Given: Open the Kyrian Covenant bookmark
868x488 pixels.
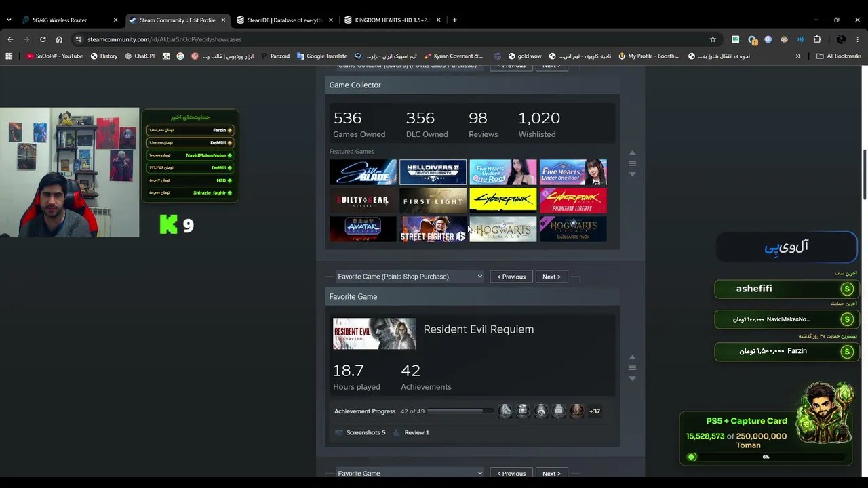Looking at the screenshot, I should pyautogui.click(x=454, y=56).
